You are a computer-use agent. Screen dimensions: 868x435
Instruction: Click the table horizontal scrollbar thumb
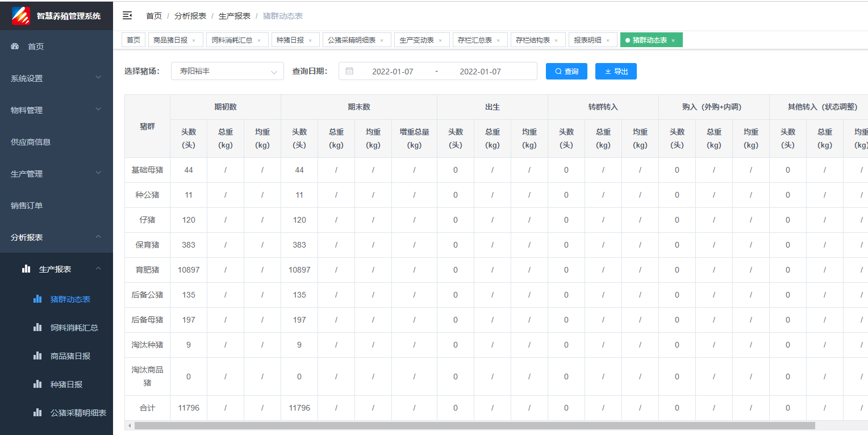(x=475, y=425)
